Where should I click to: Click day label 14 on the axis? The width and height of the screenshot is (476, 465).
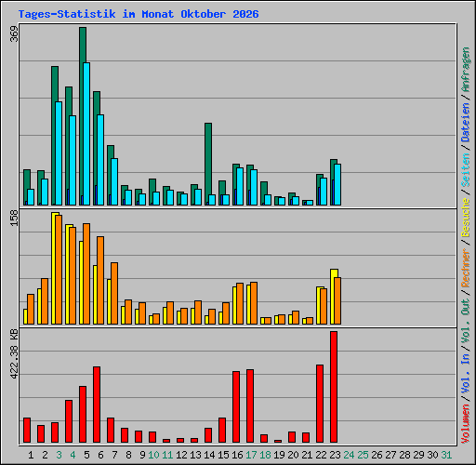pyautogui.click(x=209, y=455)
